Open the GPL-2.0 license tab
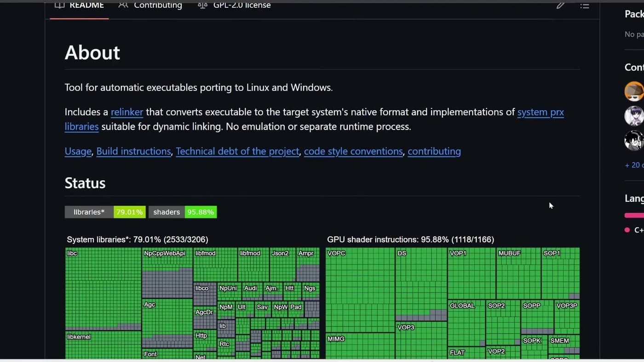The height and width of the screenshot is (362, 644). pyautogui.click(x=234, y=6)
